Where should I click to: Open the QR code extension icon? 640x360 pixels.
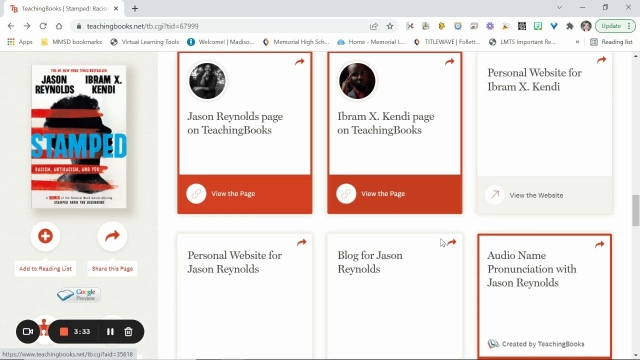pos(522,26)
